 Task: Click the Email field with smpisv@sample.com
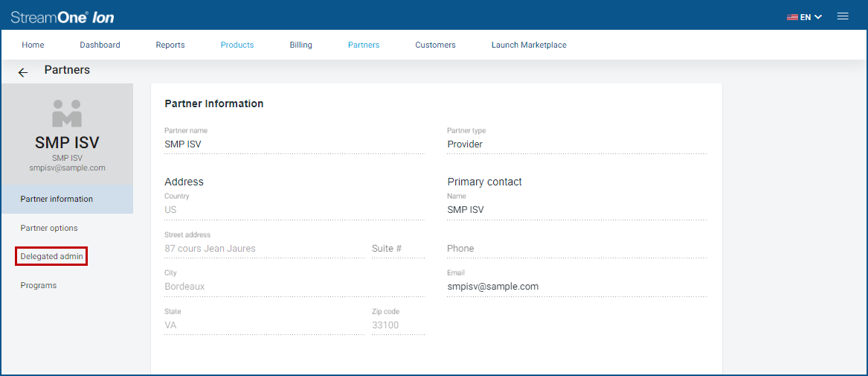577,287
